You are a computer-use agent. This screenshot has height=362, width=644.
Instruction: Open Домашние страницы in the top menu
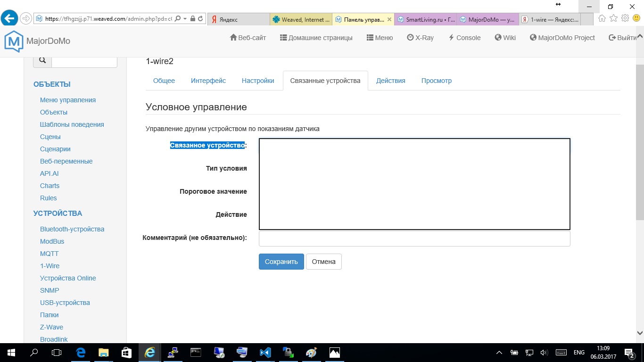point(316,38)
